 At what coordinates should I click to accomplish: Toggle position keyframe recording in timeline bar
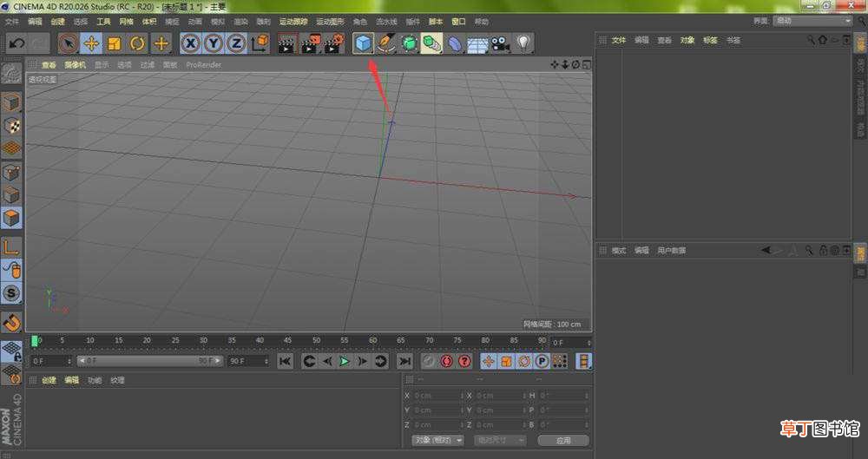pyautogui.click(x=488, y=362)
